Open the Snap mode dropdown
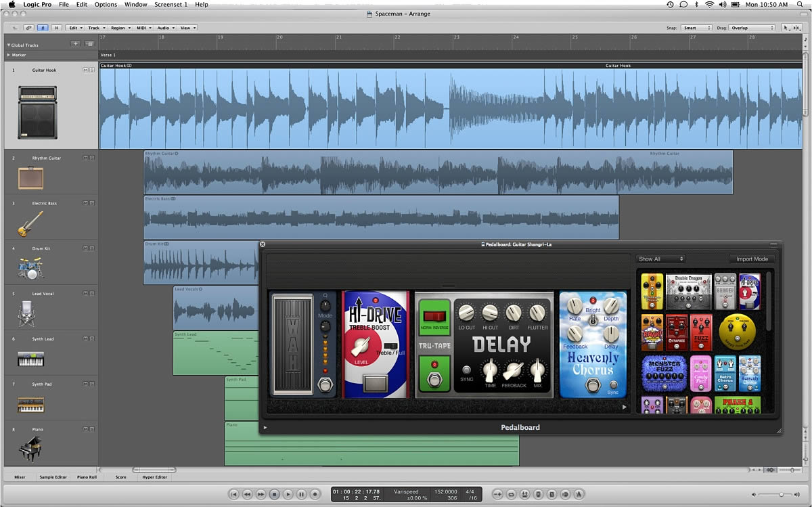 pos(696,28)
